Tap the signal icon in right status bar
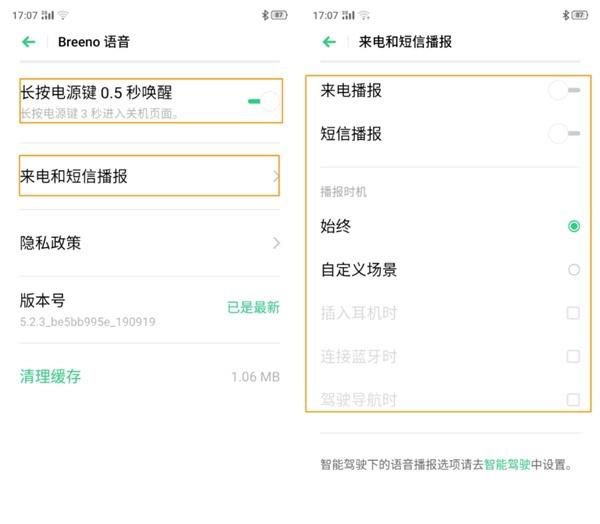Image resolution: width=600 pixels, height=524 pixels. point(348,15)
